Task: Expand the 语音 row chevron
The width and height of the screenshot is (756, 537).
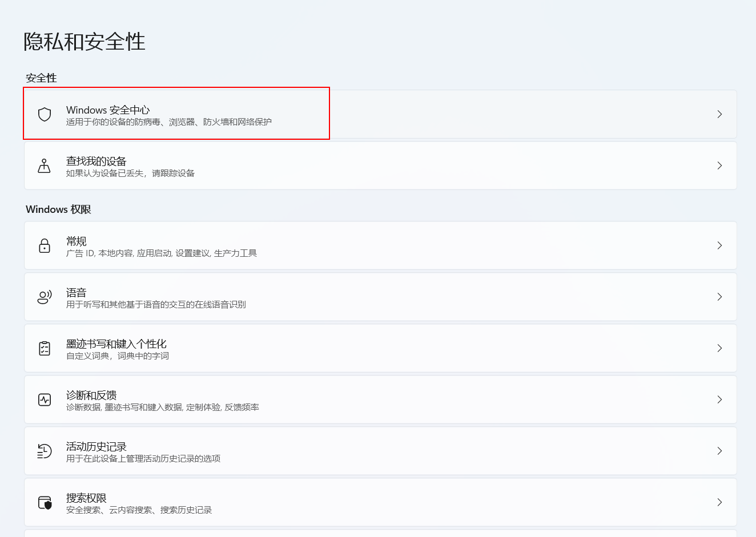Action: pos(719,297)
